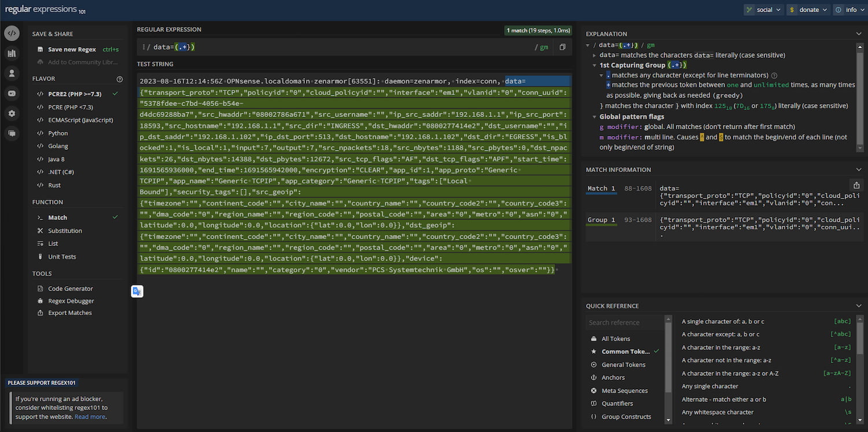Open the settings gear sidebar icon
This screenshot has height=432, width=868.
(x=12, y=114)
